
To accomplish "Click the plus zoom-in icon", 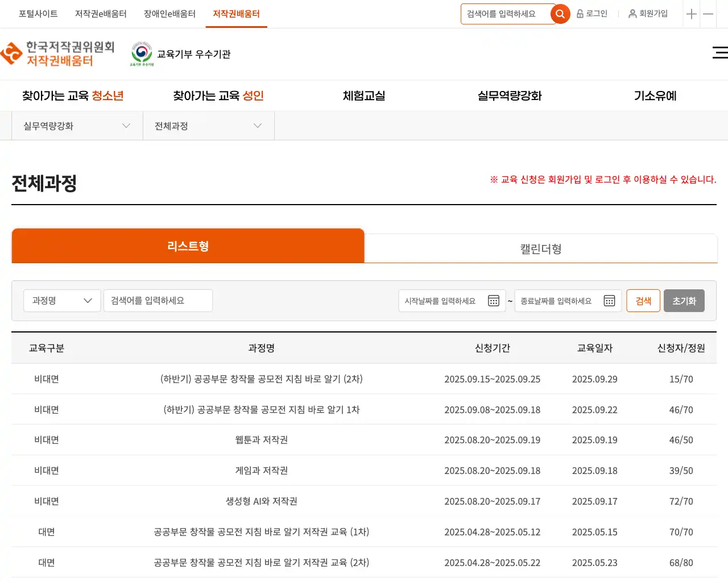I will 692,14.
